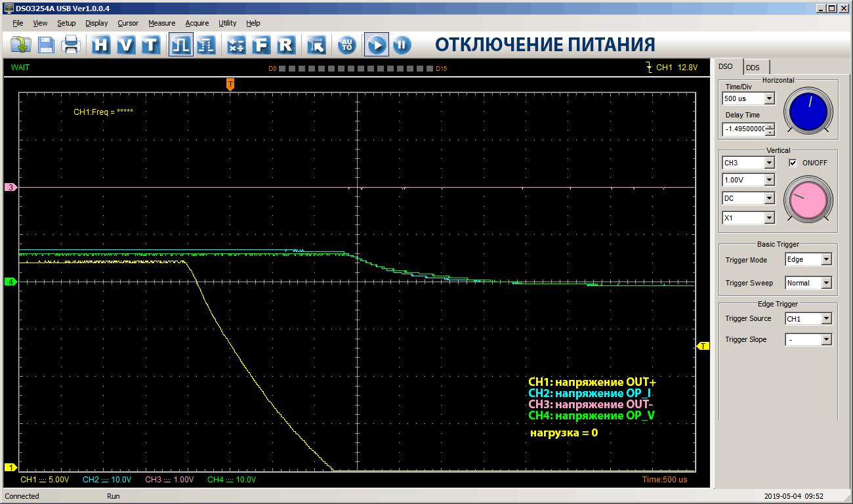The width and height of the screenshot is (853, 504).
Task: Click the CH1 5.00V label below graph
Action: point(45,480)
